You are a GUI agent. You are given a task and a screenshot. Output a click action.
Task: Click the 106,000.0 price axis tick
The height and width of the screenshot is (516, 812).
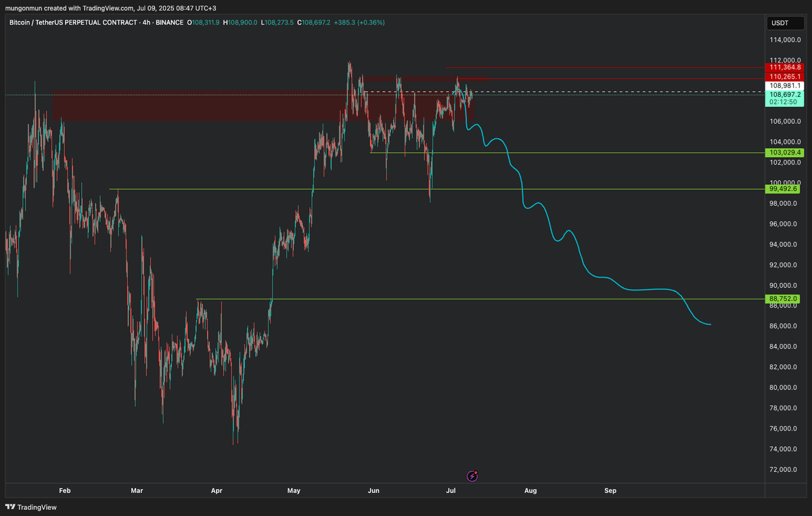click(784, 121)
